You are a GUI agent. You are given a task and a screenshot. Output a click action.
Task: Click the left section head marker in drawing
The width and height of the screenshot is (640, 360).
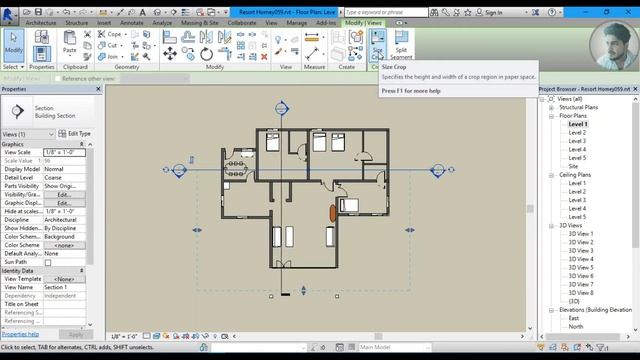click(x=179, y=170)
